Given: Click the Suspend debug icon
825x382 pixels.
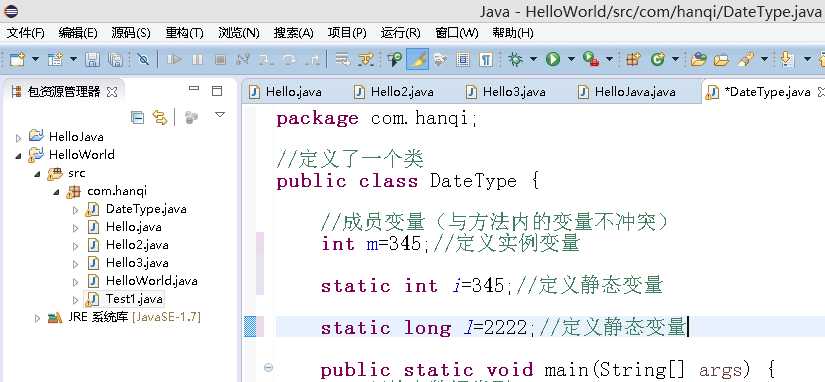Looking at the screenshot, I should coord(197,59).
